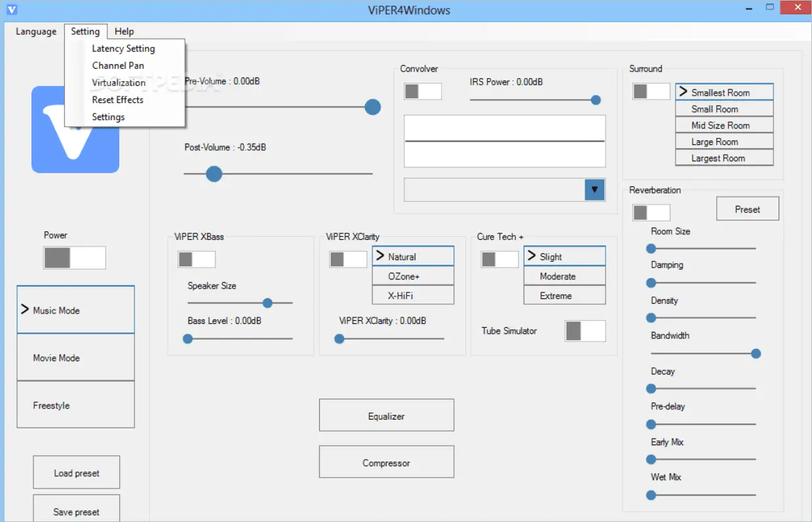Click the Bandwidth slider handle

tap(756, 353)
